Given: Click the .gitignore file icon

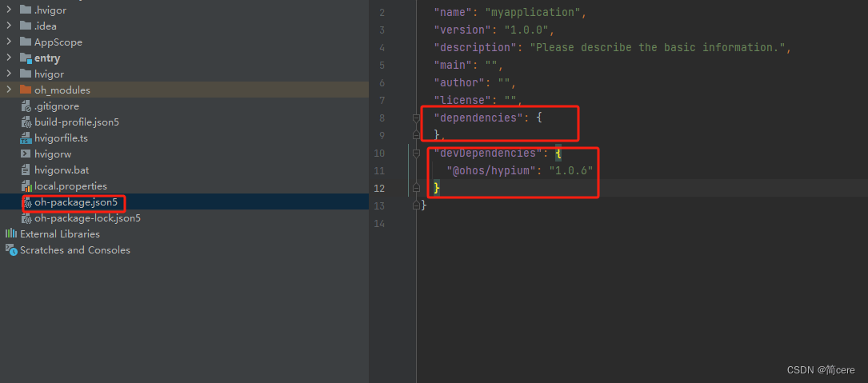Looking at the screenshot, I should coord(26,106).
